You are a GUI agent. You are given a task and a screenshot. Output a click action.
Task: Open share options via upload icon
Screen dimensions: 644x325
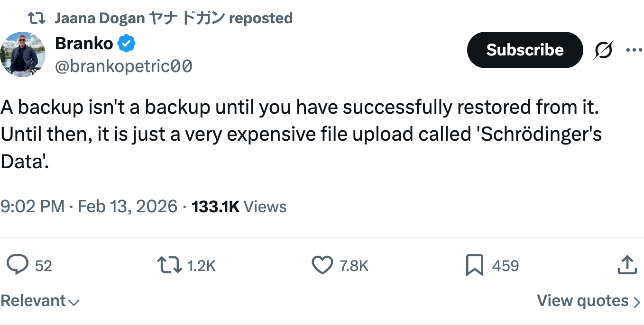(x=627, y=265)
